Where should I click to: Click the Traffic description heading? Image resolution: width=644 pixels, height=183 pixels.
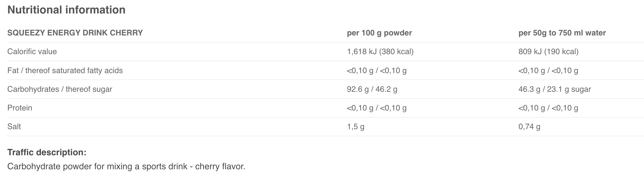(47, 152)
